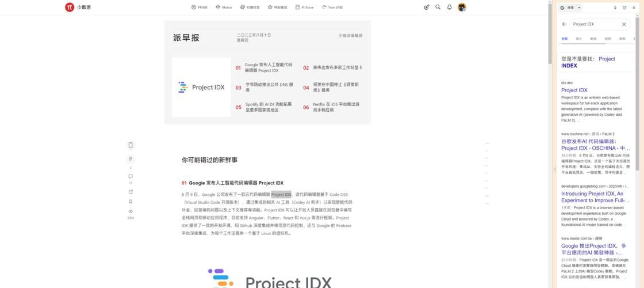Select the 全部 results tab

pyautogui.click(x=564, y=39)
